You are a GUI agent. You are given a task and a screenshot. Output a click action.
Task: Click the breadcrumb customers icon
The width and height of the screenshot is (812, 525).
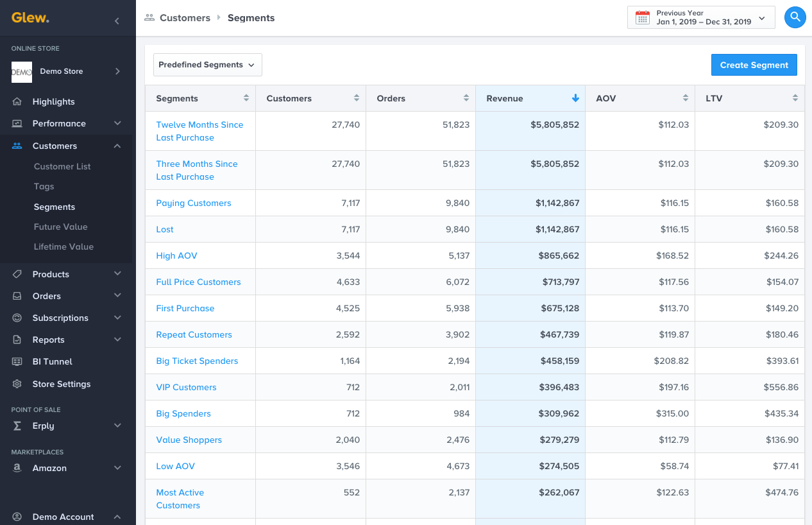pyautogui.click(x=149, y=18)
